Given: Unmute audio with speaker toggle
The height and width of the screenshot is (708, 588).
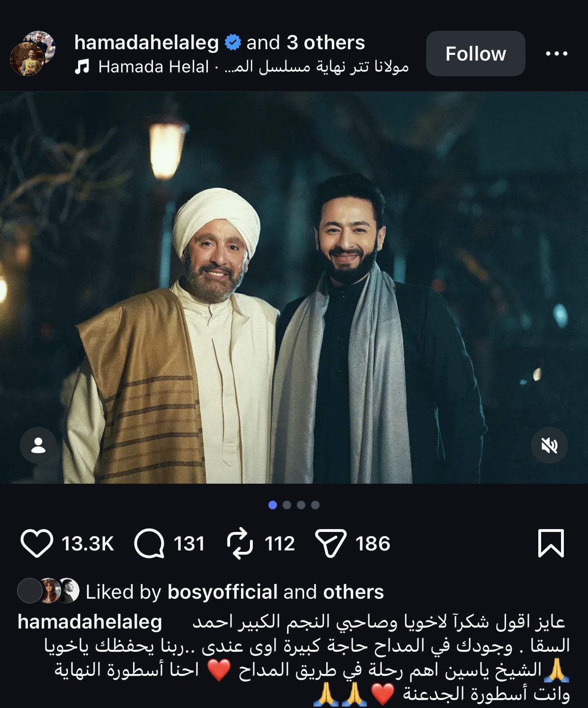Looking at the screenshot, I should click(550, 445).
